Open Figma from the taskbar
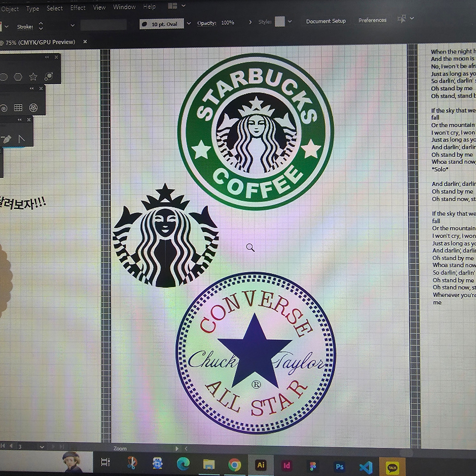 click(x=313, y=466)
